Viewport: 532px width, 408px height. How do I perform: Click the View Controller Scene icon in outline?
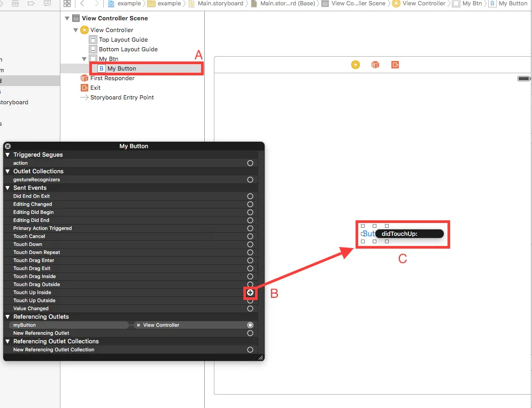(x=76, y=18)
